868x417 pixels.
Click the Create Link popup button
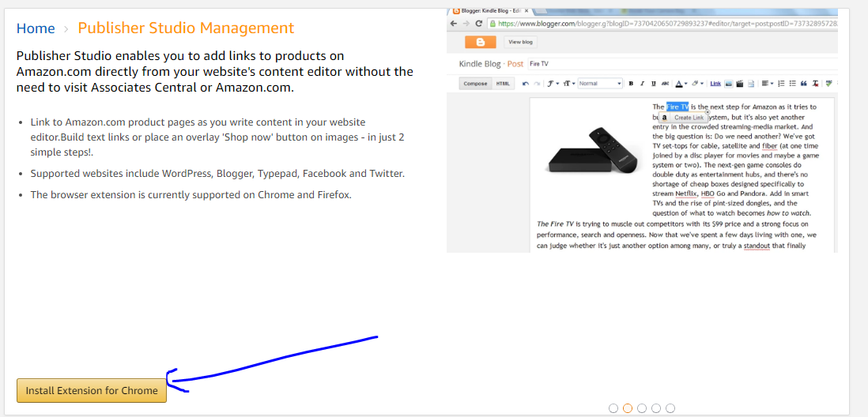tap(689, 117)
